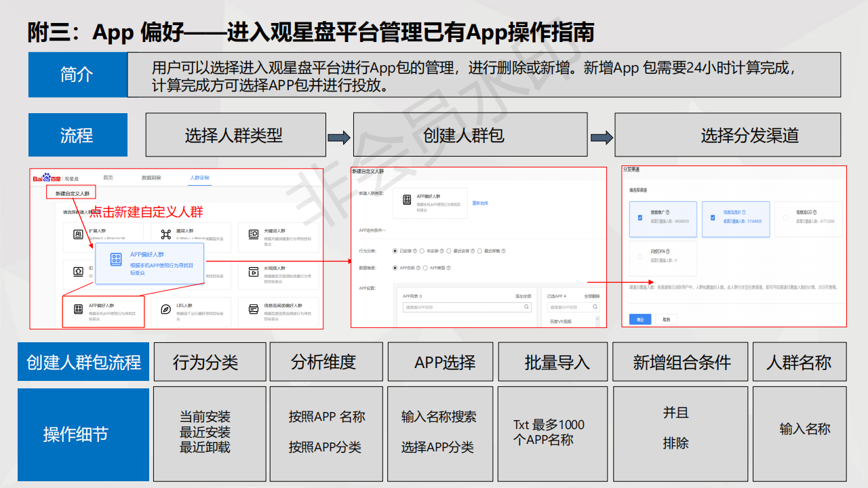
Task: Click the help icon next to APP名称
Action: 418,268
